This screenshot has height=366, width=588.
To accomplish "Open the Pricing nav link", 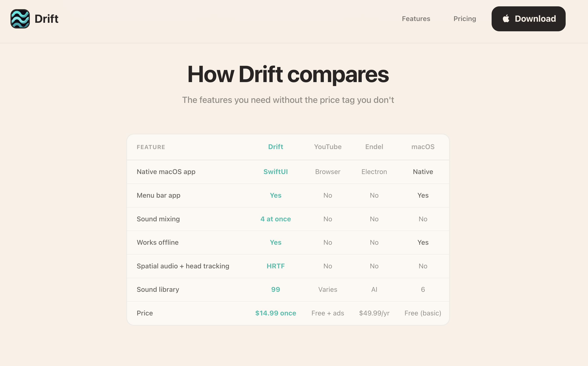I will point(464,19).
